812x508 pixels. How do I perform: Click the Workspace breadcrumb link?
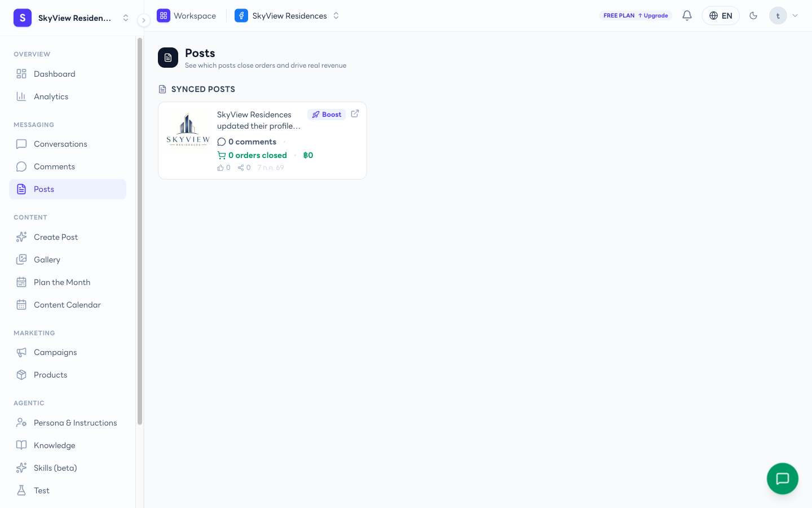coord(195,16)
